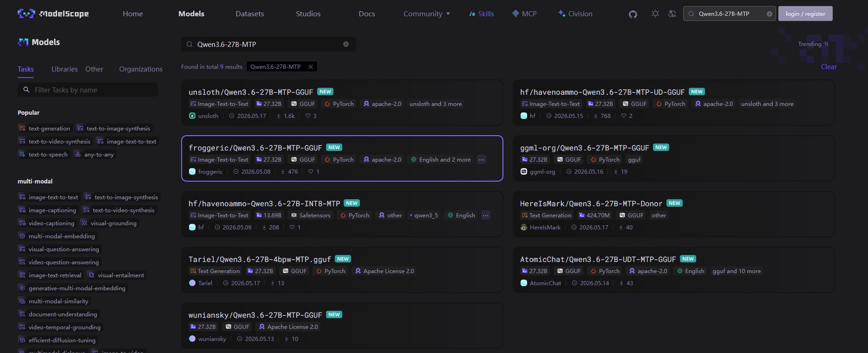The image size is (868, 353).
Task: Open the HereIsMark user avatar
Action: [524, 228]
